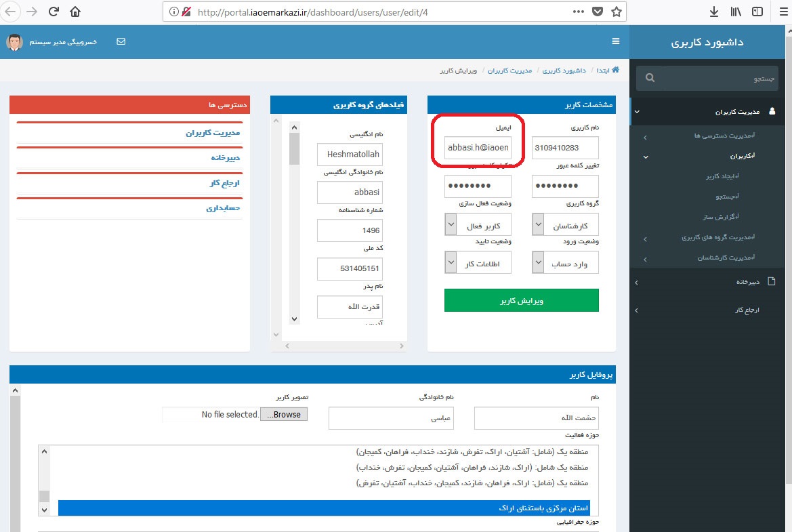
Task: Open the browser library icon
Action: pyautogui.click(x=736, y=12)
